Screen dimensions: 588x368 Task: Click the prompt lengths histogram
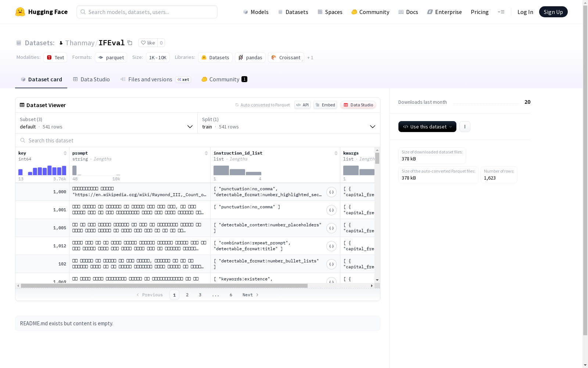pyautogui.click(x=96, y=170)
